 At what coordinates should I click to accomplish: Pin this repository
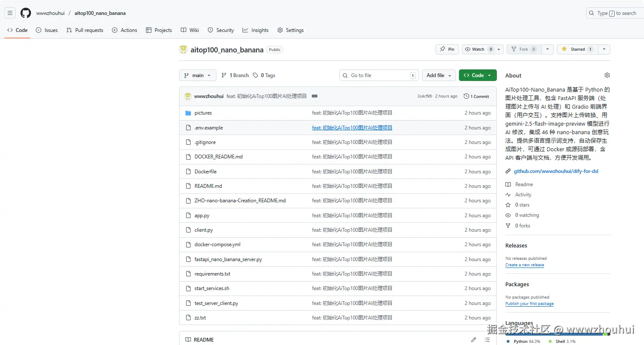pos(447,49)
